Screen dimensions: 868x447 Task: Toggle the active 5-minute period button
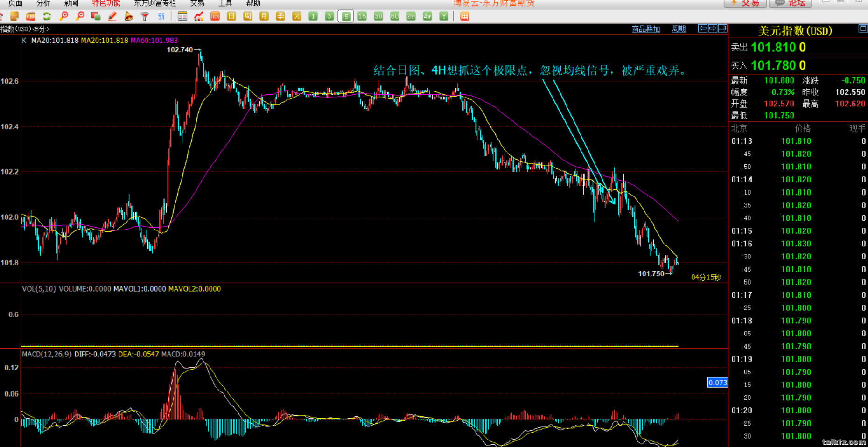[346, 16]
